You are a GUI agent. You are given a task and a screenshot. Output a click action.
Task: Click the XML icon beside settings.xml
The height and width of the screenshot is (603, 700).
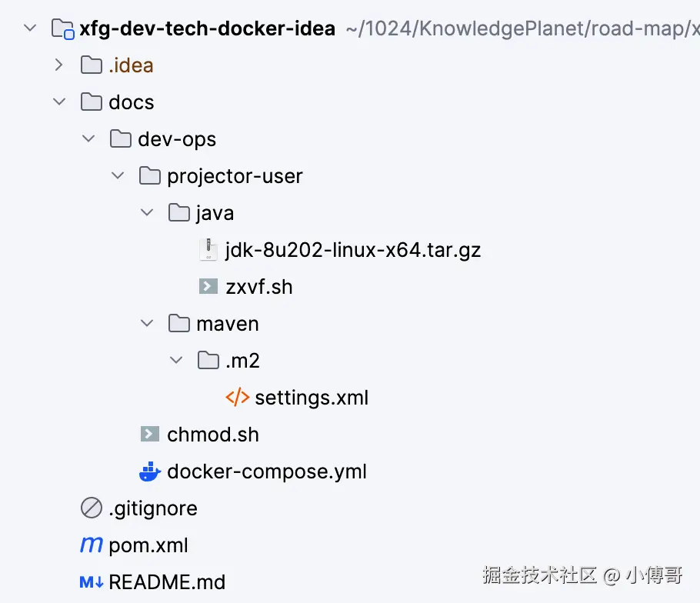(x=237, y=398)
